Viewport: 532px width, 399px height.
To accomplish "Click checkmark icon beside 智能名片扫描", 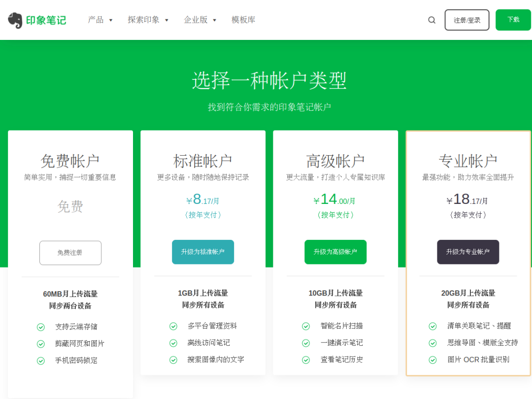I will (x=306, y=327).
